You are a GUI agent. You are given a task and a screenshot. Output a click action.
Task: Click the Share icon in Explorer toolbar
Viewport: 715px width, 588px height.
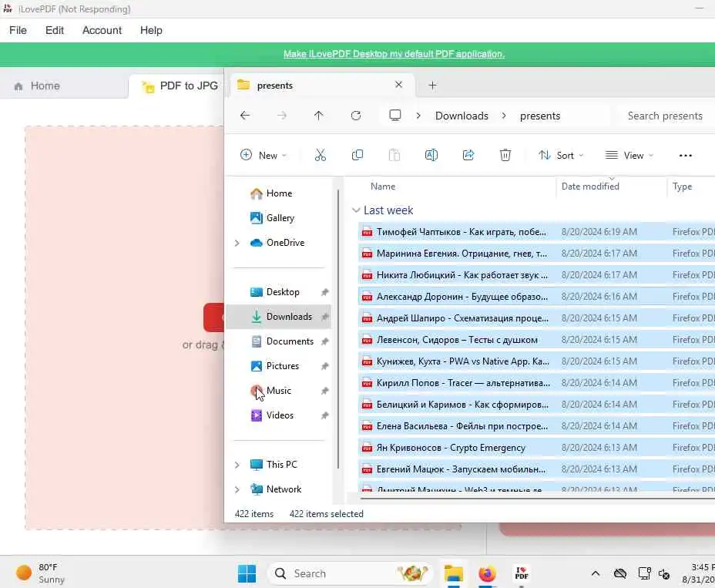click(x=468, y=155)
